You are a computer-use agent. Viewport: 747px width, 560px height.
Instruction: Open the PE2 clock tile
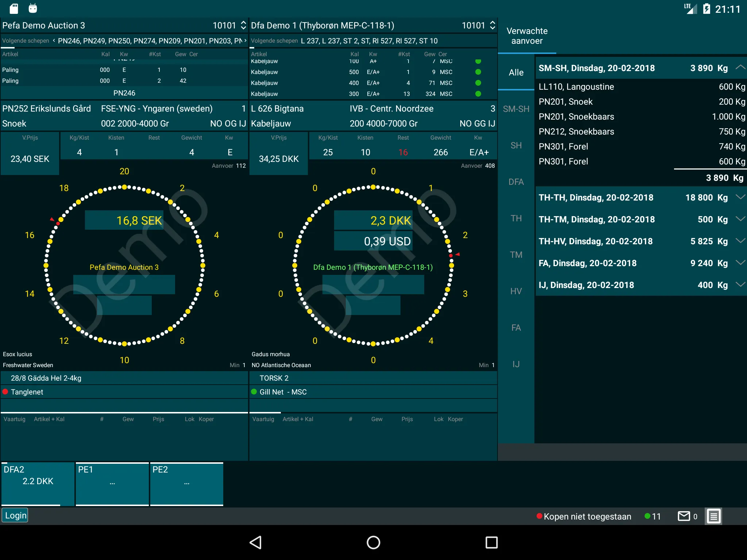[x=187, y=484]
